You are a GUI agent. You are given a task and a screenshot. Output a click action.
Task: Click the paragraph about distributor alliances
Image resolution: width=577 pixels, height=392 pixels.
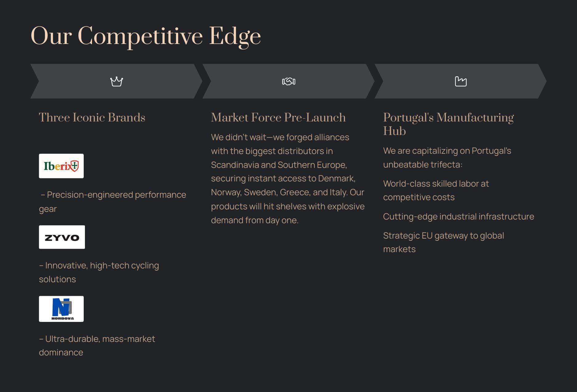pyautogui.click(x=287, y=179)
